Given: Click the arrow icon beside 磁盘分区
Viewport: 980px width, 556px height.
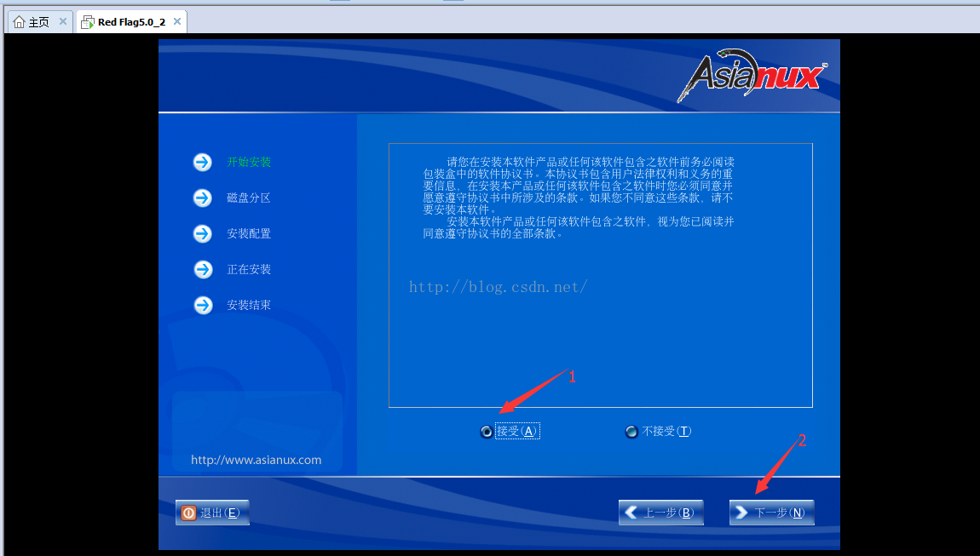Looking at the screenshot, I should pos(203,198).
